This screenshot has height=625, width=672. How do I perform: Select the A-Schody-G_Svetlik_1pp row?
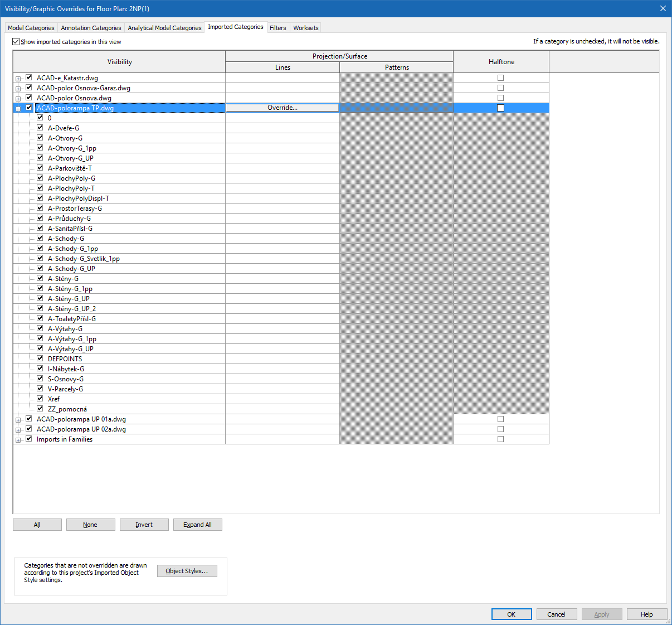84,259
